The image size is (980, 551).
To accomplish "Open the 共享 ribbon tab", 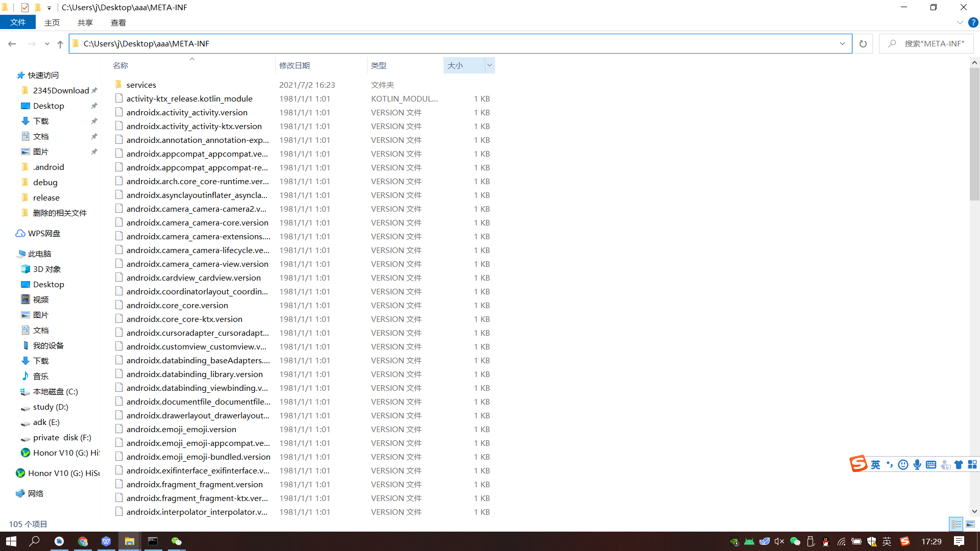I will tap(85, 22).
